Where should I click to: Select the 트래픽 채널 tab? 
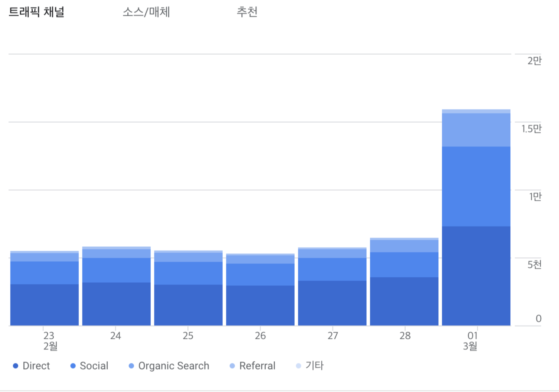click(36, 12)
